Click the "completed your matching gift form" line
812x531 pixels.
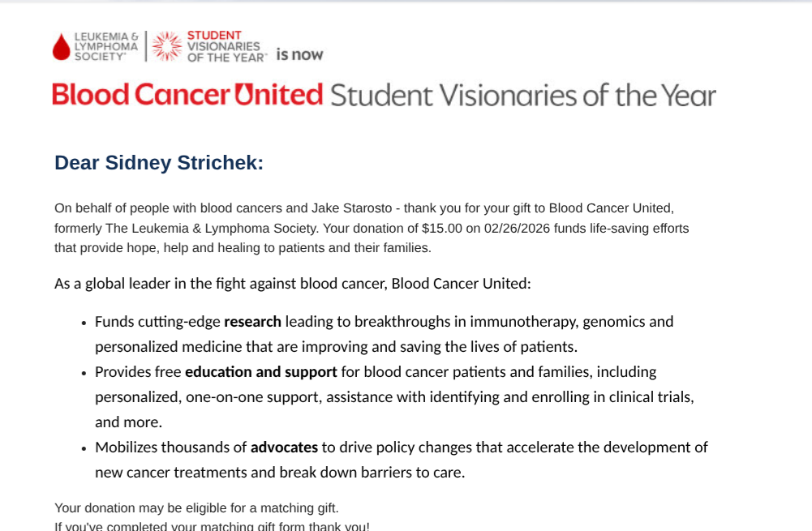tap(211, 526)
